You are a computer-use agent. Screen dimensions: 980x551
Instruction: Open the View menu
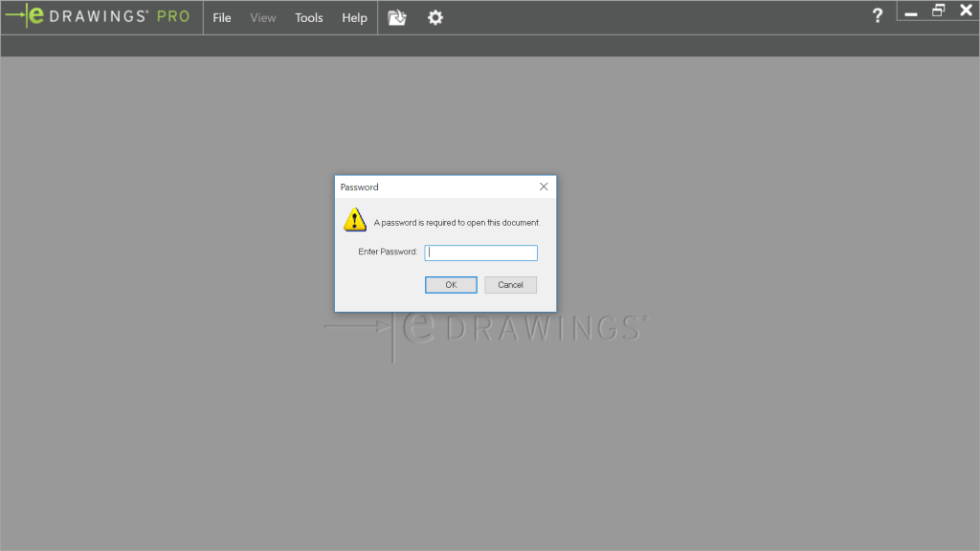pyautogui.click(x=263, y=17)
